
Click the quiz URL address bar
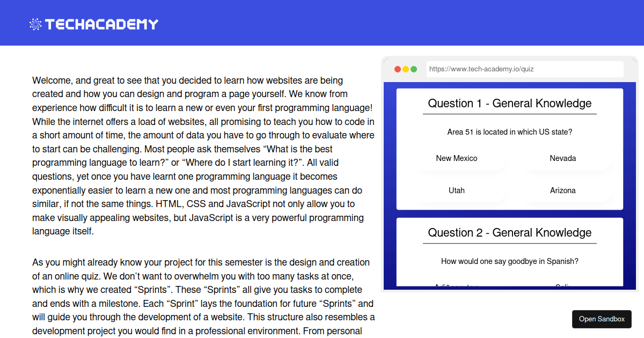click(x=525, y=69)
